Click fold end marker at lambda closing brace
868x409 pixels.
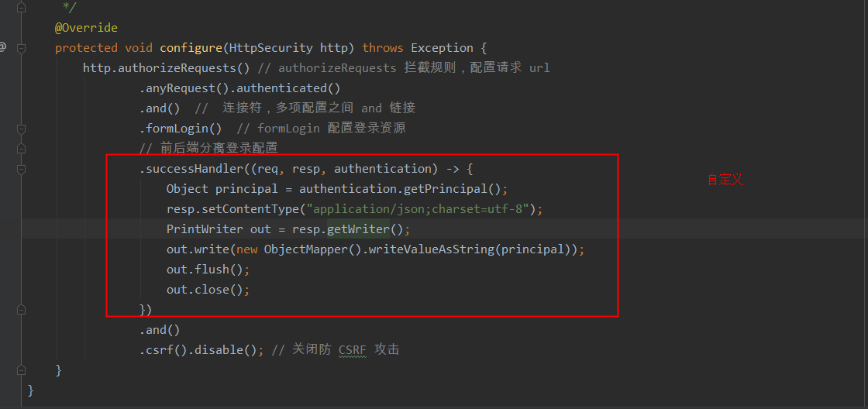pyautogui.click(x=21, y=309)
